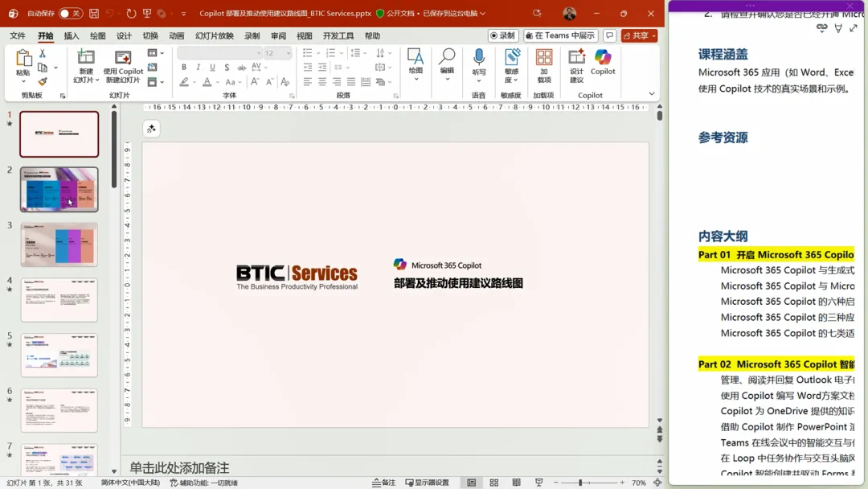
Task: Select slide 5 thumbnail
Action: (59, 355)
